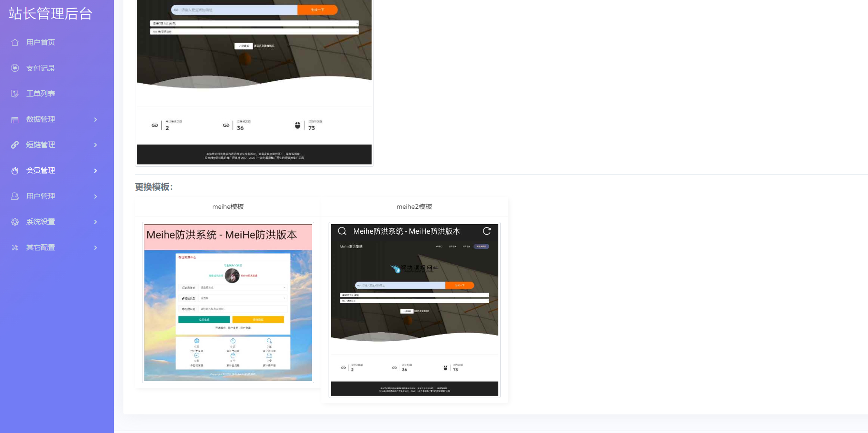
Task: Click the gear icon beside 系统设置
Action: point(15,222)
